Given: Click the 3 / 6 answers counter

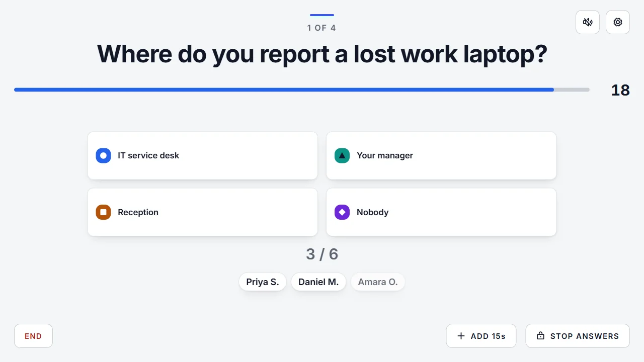Looking at the screenshot, I should point(322,254).
